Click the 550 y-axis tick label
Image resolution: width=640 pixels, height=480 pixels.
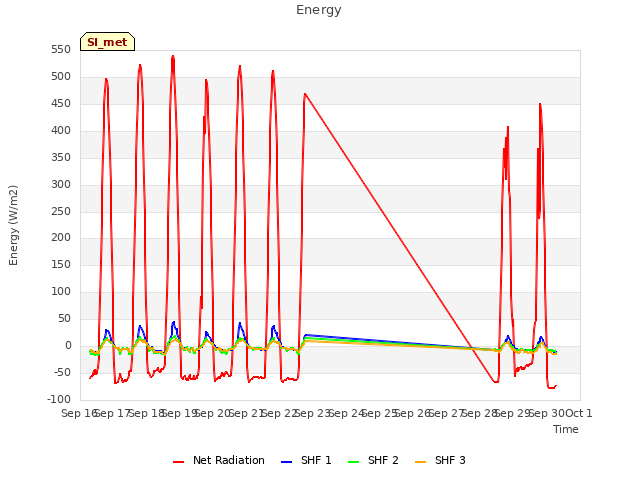click(x=61, y=50)
